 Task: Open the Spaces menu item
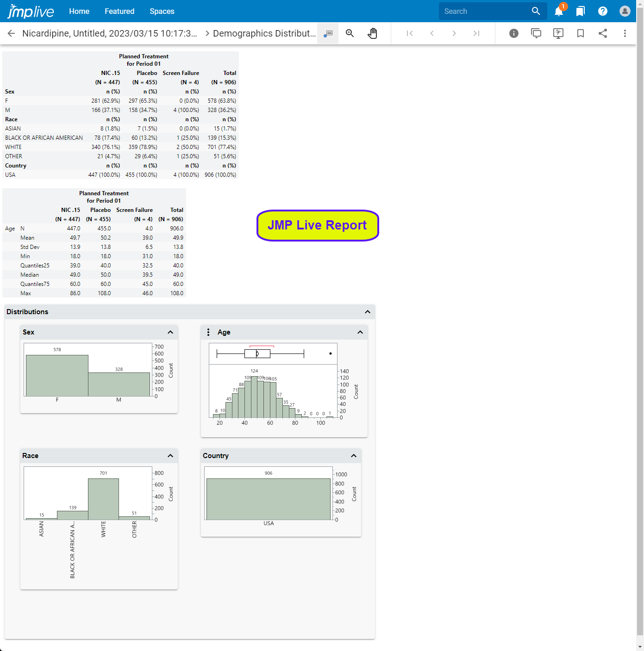point(162,11)
